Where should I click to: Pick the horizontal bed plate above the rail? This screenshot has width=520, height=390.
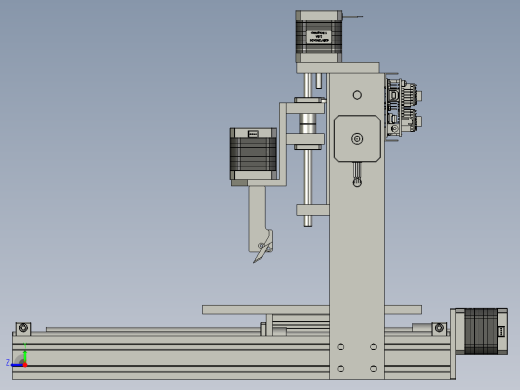point(312,310)
